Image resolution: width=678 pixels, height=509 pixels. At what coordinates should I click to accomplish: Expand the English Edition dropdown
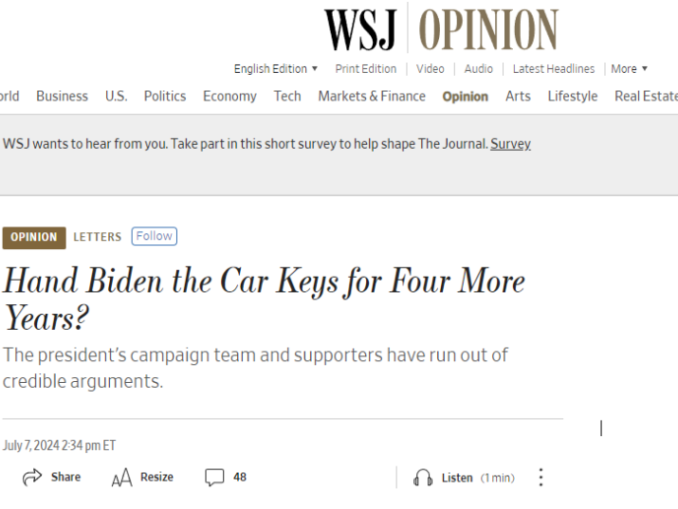coord(276,69)
